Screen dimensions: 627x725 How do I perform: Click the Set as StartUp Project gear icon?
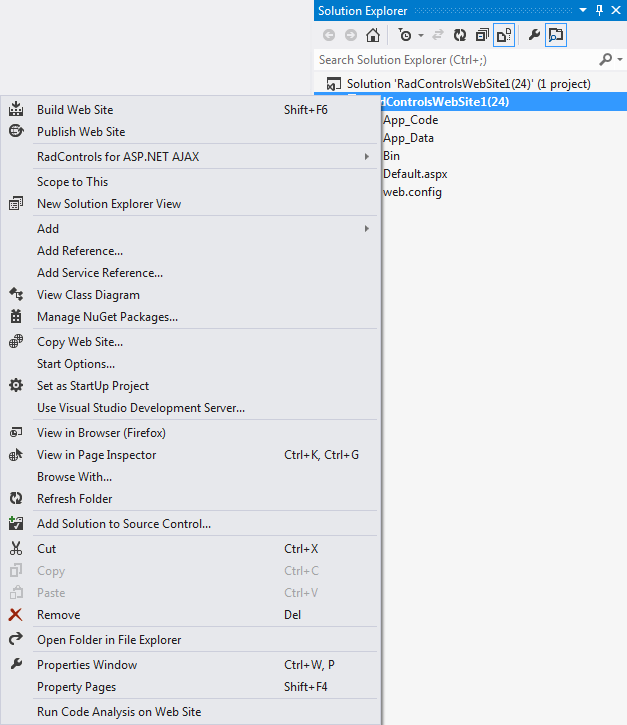pos(16,385)
